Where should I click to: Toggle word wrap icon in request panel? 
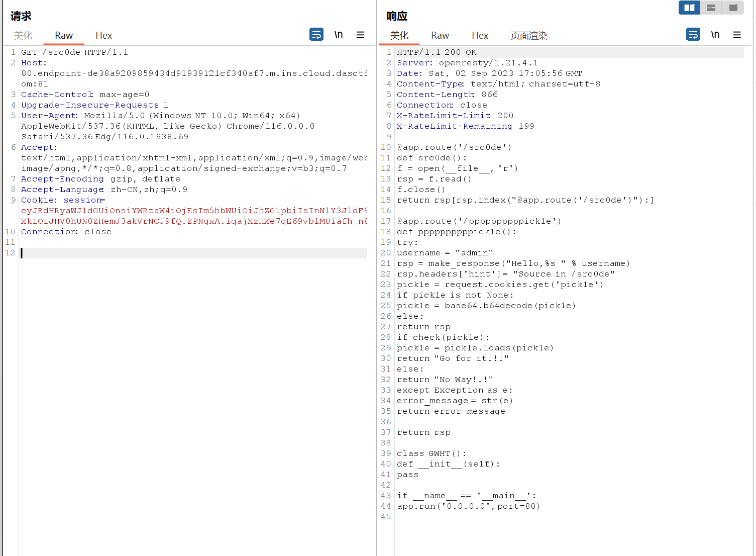point(316,35)
